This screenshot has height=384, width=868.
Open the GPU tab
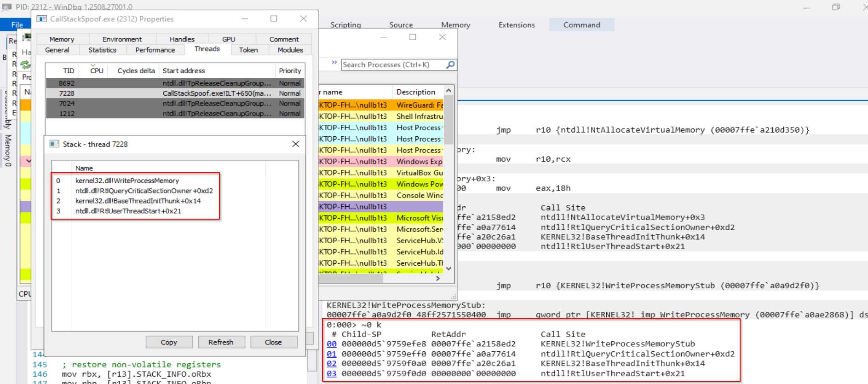pos(229,39)
